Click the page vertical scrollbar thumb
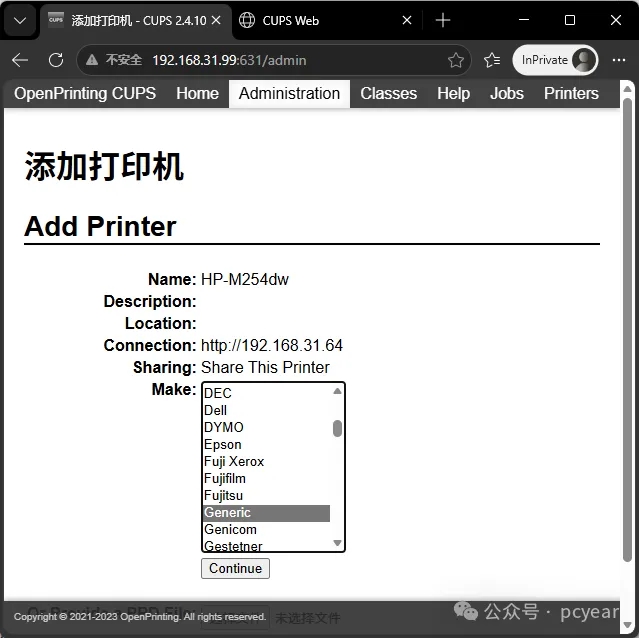639x638 pixels. [x=628, y=330]
